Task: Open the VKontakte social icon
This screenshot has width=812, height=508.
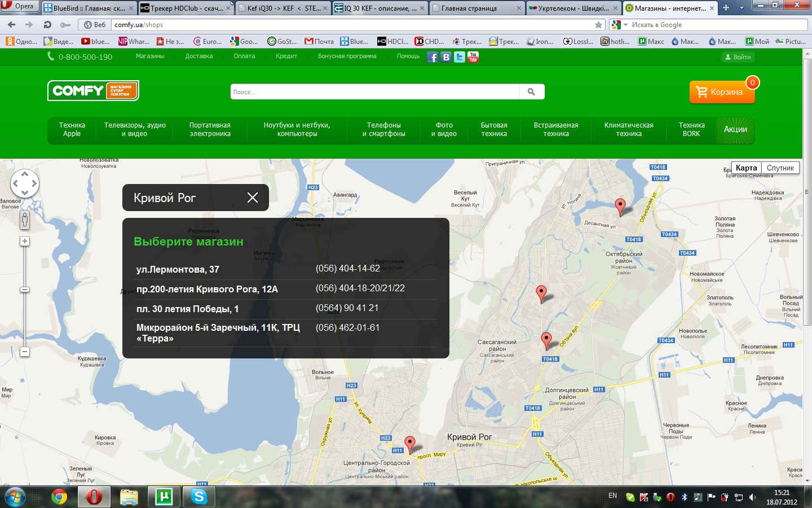Action: click(446, 57)
